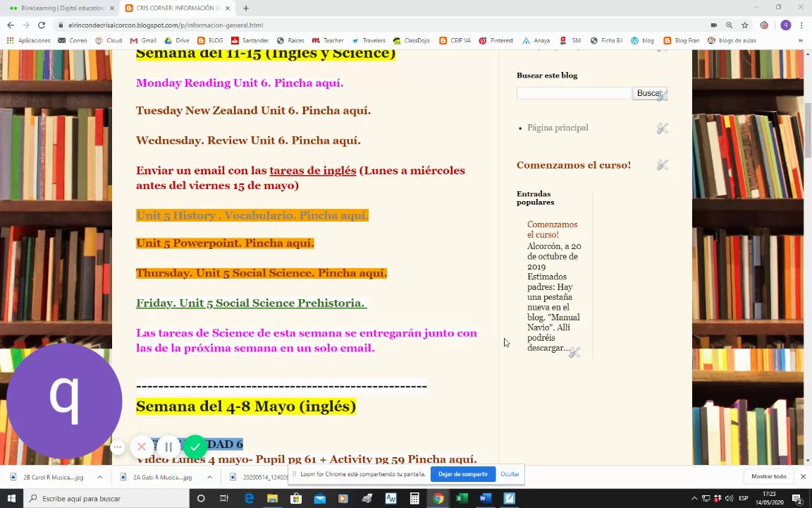Pause the Loom recording
812x508 pixels.
[x=168, y=447]
